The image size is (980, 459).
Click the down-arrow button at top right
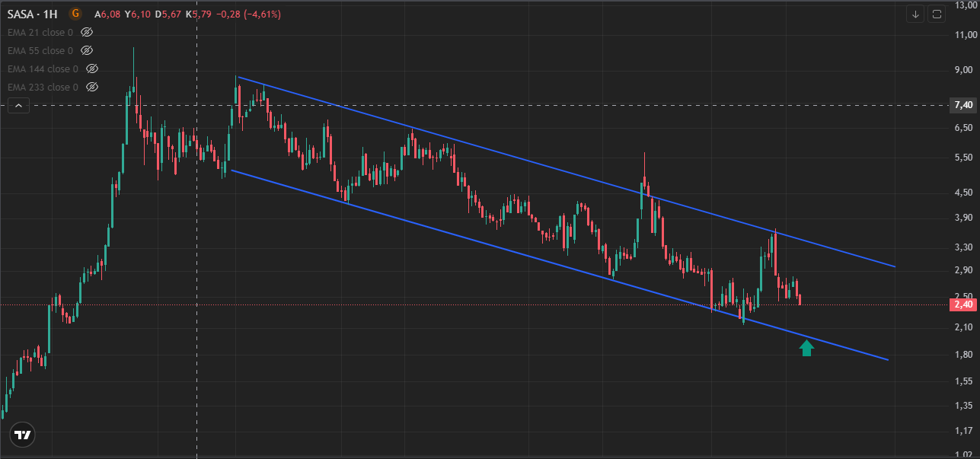pyautogui.click(x=915, y=14)
